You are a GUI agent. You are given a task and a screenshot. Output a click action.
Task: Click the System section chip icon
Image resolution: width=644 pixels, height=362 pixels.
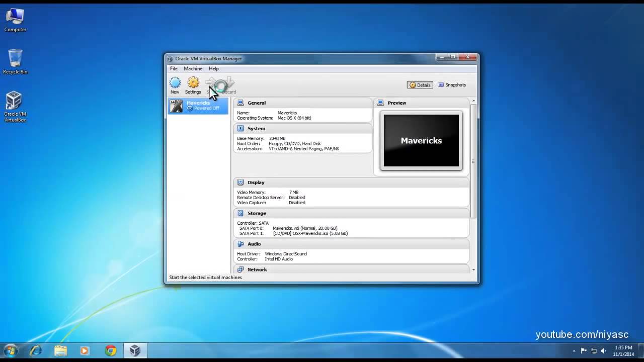pos(240,128)
